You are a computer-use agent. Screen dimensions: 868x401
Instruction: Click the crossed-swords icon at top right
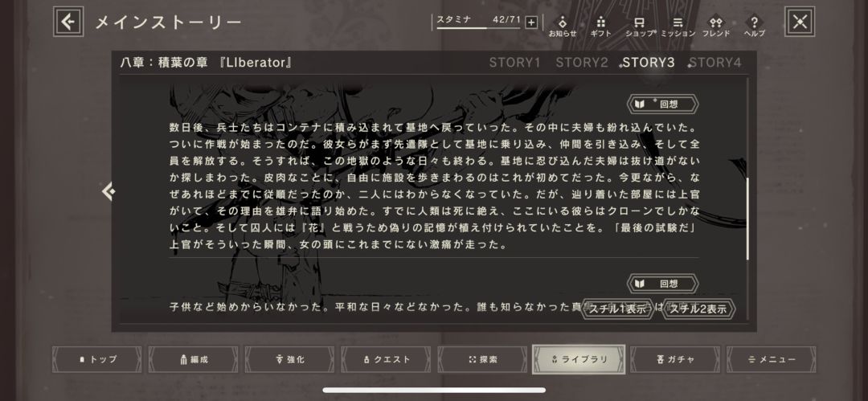coord(800,22)
